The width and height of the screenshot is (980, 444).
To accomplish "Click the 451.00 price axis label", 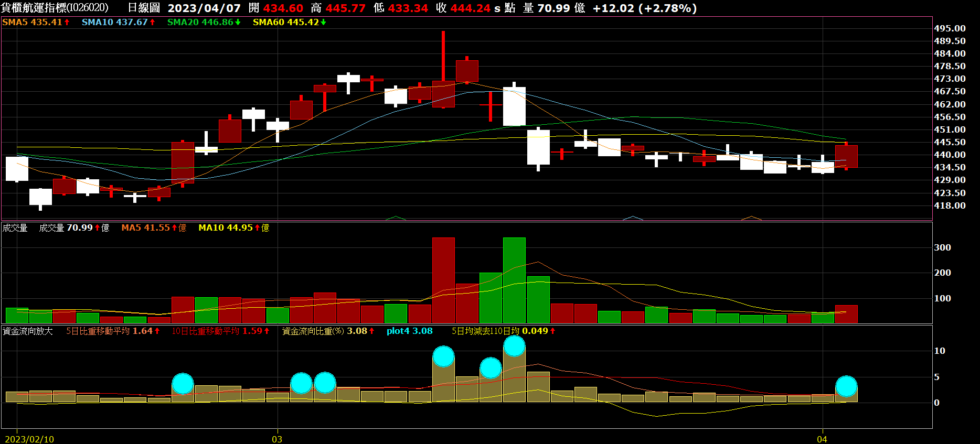I will (x=950, y=129).
